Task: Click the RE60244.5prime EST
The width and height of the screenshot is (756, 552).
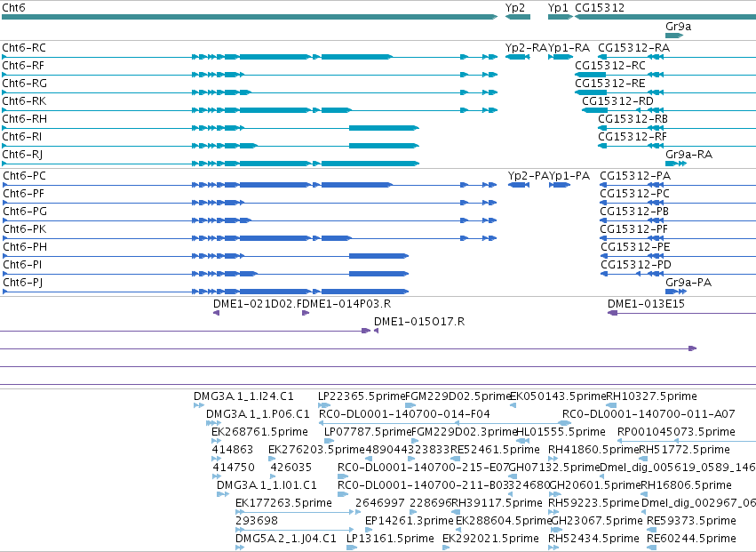Action: click(x=691, y=539)
